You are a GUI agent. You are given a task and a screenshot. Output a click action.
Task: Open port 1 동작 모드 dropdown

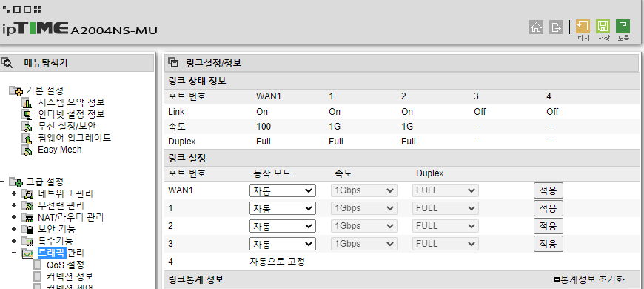[283, 208]
